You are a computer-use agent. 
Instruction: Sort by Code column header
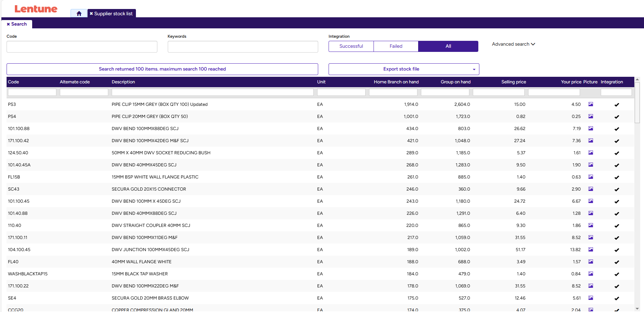(x=13, y=82)
